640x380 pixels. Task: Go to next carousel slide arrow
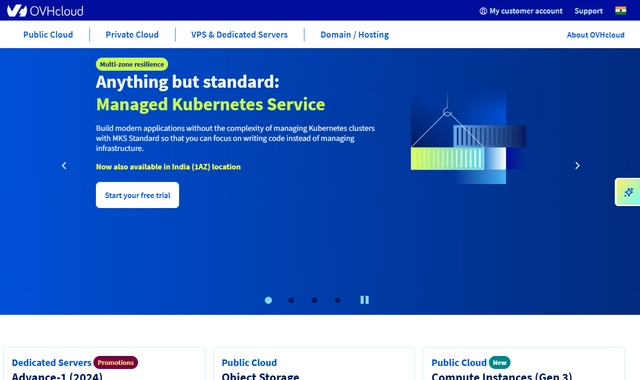point(577,165)
